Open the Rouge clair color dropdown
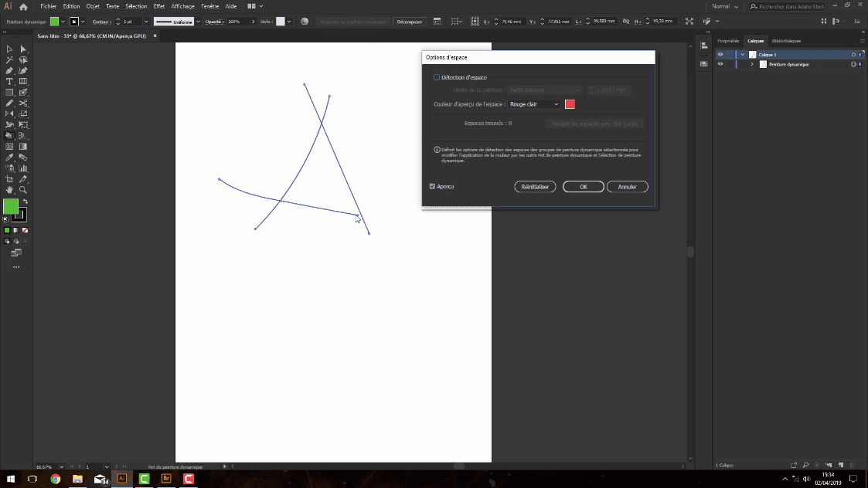This screenshot has width=868, height=488. (x=534, y=104)
